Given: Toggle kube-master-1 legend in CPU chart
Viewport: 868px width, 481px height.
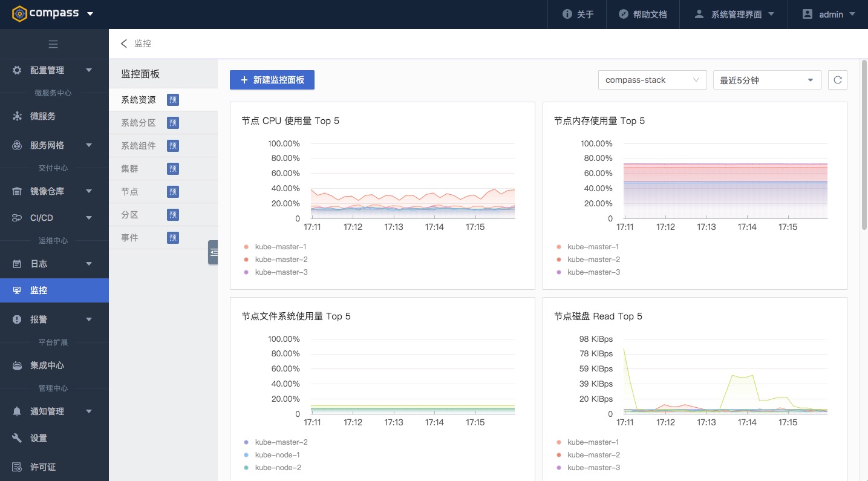Looking at the screenshot, I should point(275,247).
